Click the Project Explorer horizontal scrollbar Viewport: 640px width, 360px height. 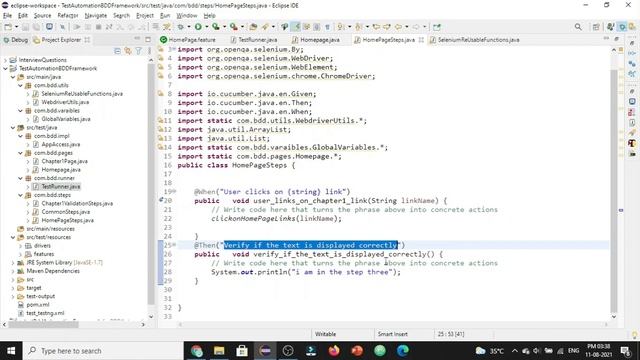pos(43,324)
